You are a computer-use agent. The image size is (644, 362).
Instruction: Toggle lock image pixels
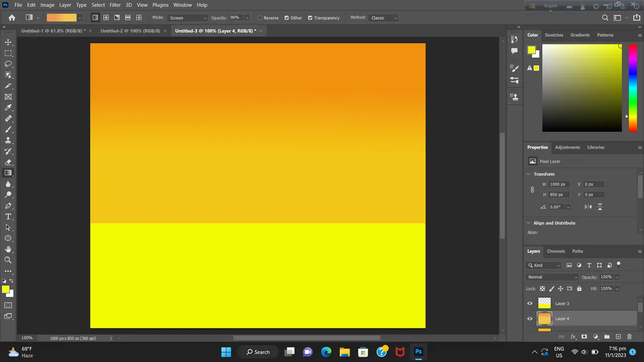(x=551, y=289)
